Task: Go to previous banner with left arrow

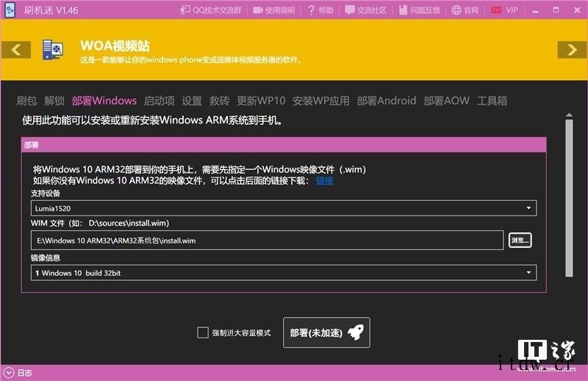Action: (15, 49)
